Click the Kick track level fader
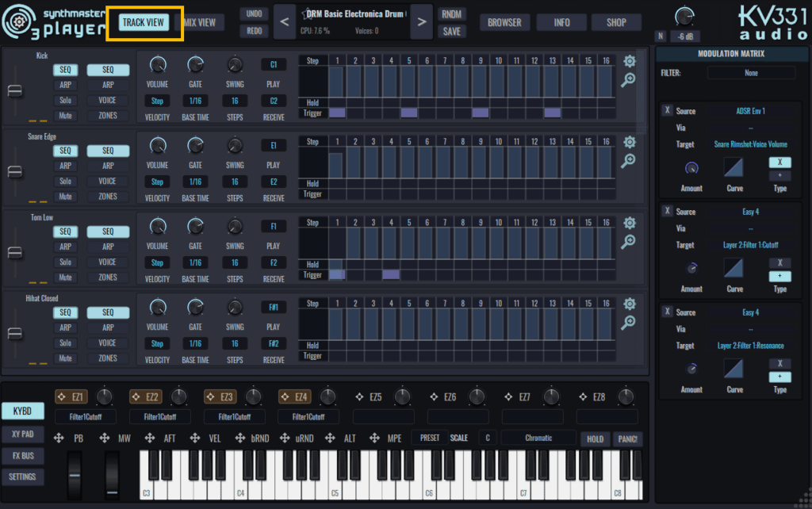Screen dimensions: 812x509 15,91
